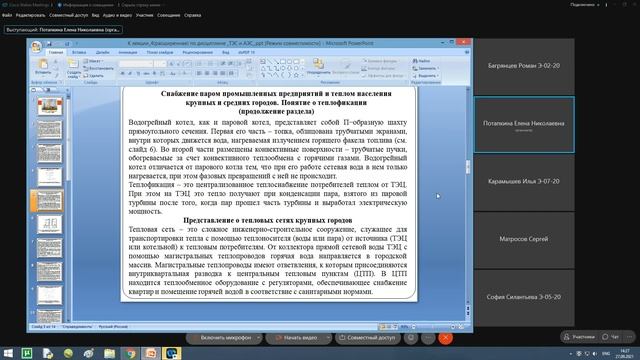Select Матросов Сергей participant tile
Screen dimensions: 640x360
coord(524,240)
